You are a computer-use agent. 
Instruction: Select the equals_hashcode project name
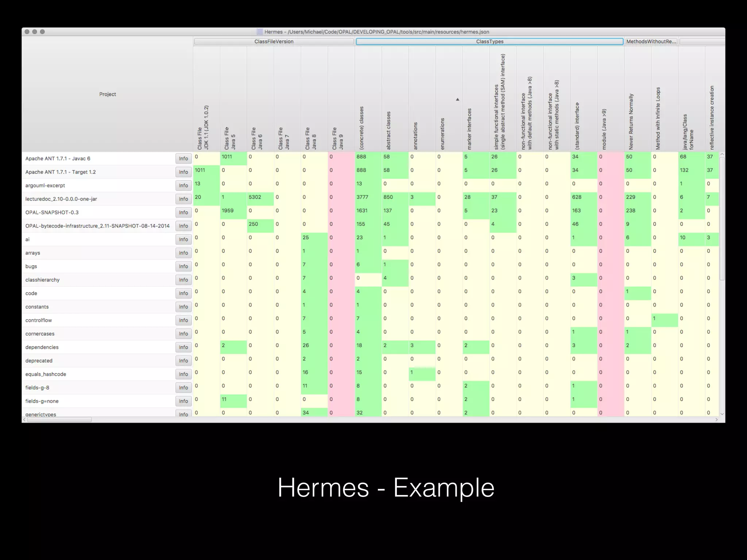pyautogui.click(x=46, y=374)
